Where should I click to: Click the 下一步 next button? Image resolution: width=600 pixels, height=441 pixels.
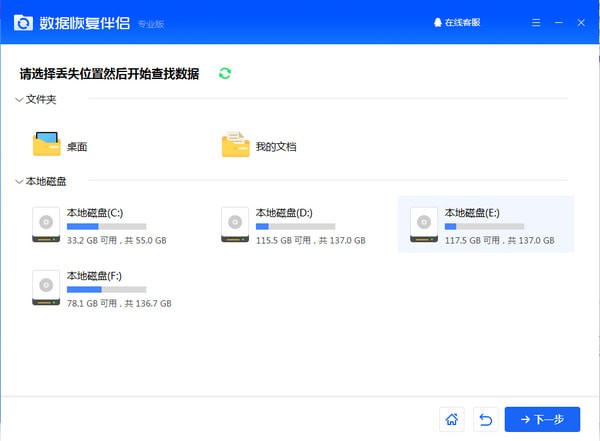click(542, 419)
